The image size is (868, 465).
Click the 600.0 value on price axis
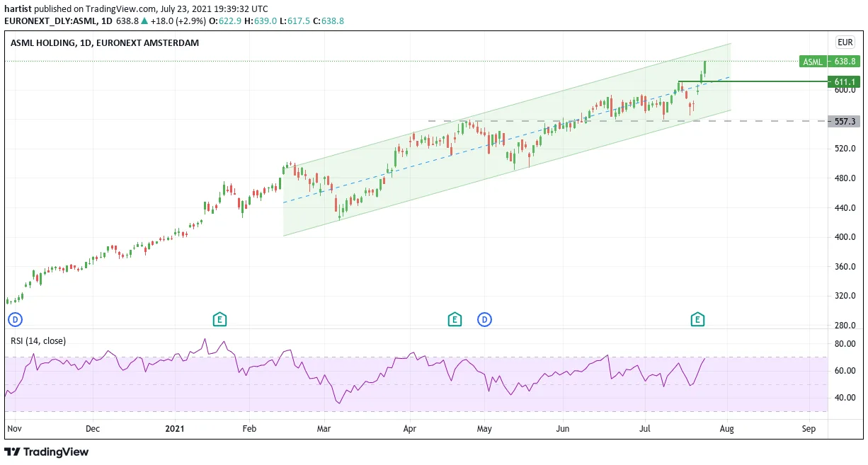click(845, 90)
